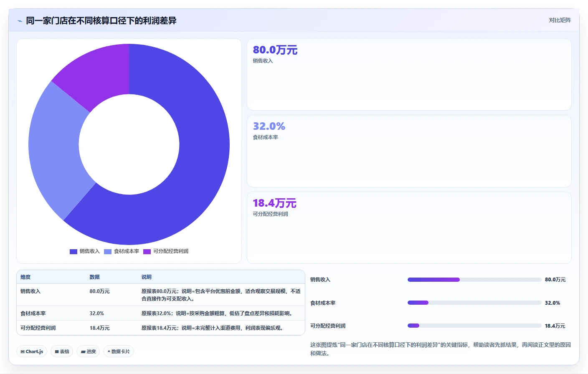Click the 原报表80.0万元 description cell
The height and width of the screenshot is (374, 588).
221,295
